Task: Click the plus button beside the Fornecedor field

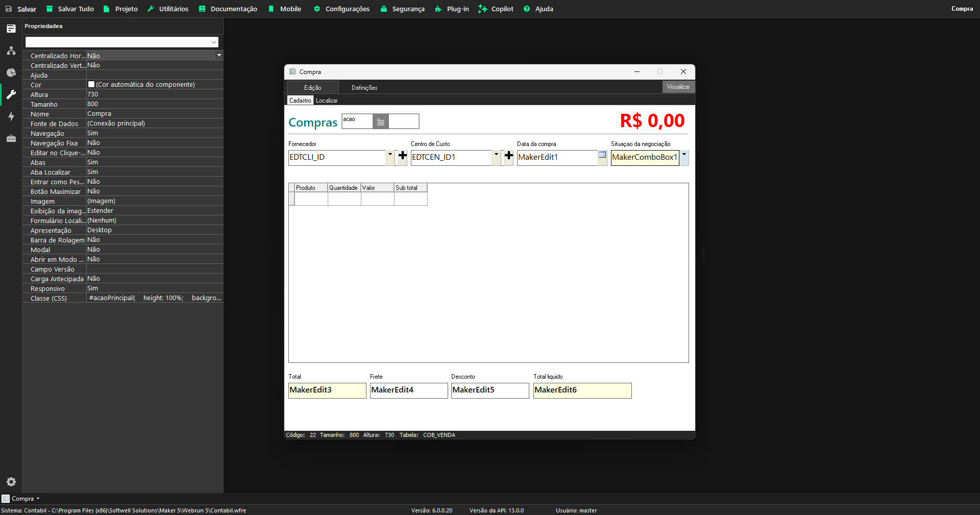Action: click(403, 156)
